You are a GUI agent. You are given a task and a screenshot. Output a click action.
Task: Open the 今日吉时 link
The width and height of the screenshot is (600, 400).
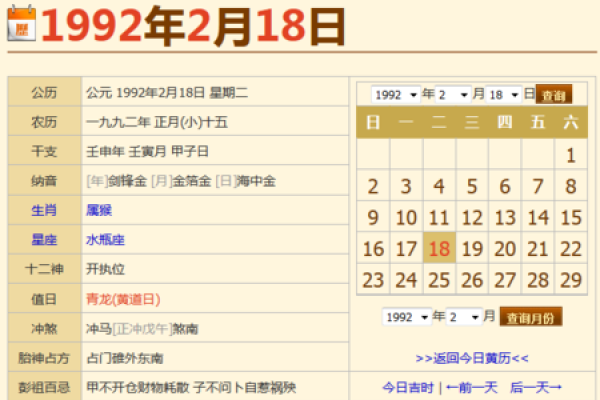click(x=407, y=387)
